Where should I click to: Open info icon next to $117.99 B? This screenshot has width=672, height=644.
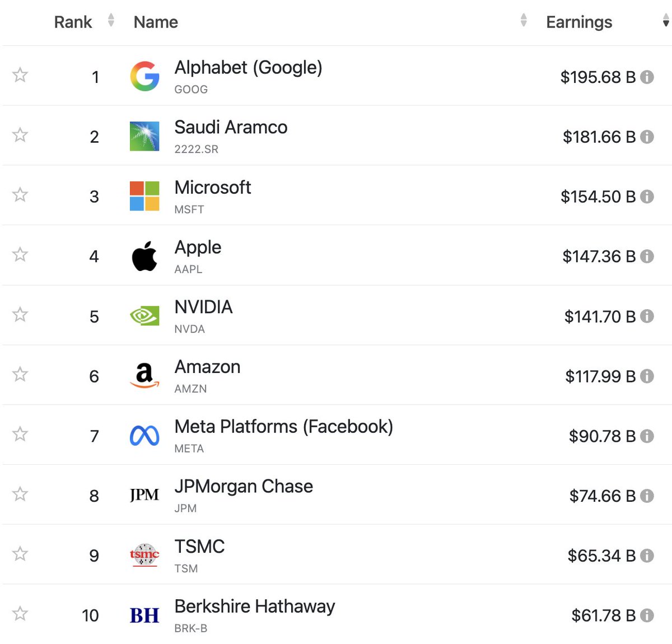647,376
